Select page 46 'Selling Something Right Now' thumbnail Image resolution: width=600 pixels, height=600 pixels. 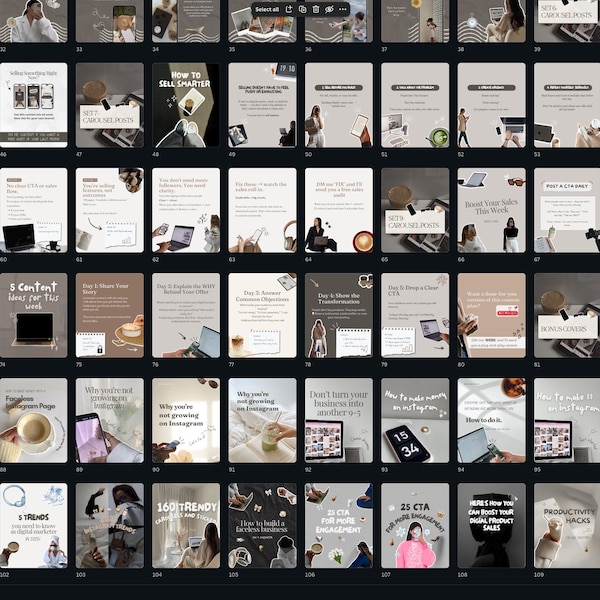[33, 105]
